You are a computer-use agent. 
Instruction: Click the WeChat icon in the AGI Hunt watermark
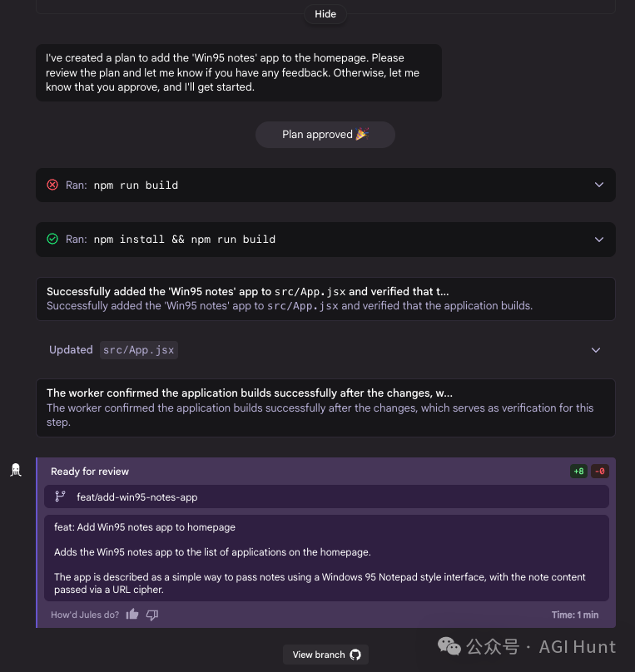point(449,646)
